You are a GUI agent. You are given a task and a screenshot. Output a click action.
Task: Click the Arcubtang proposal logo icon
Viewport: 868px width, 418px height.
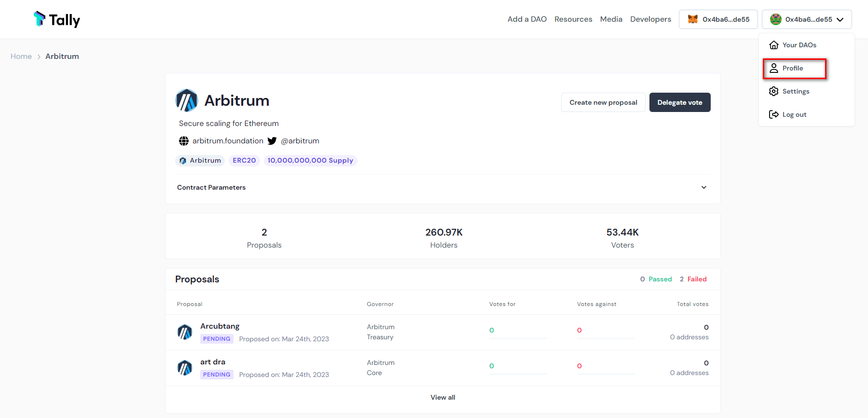click(x=185, y=332)
